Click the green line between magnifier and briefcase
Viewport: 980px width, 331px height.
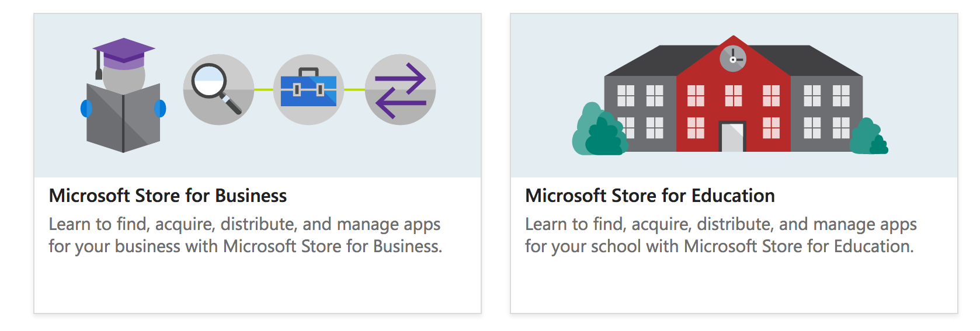click(x=263, y=89)
